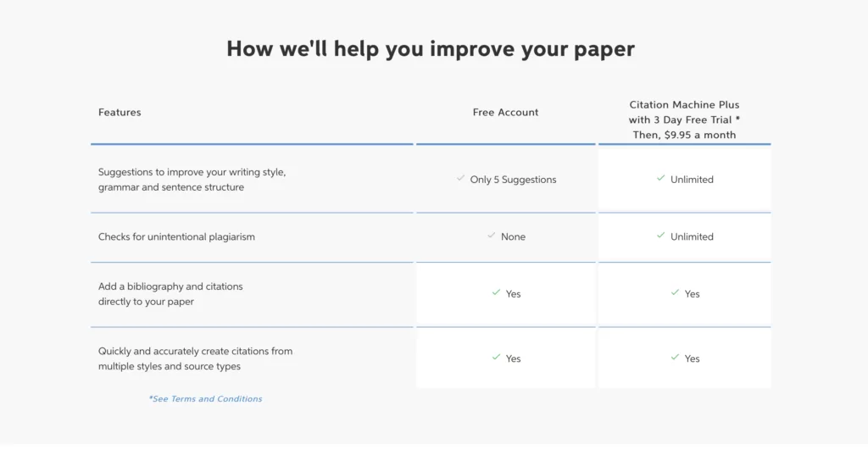Image resolution: width=868 pixels, height=450 pixels.
Task: Click the 'Add a bibliography and citations' feature
Action: [170, 294]
